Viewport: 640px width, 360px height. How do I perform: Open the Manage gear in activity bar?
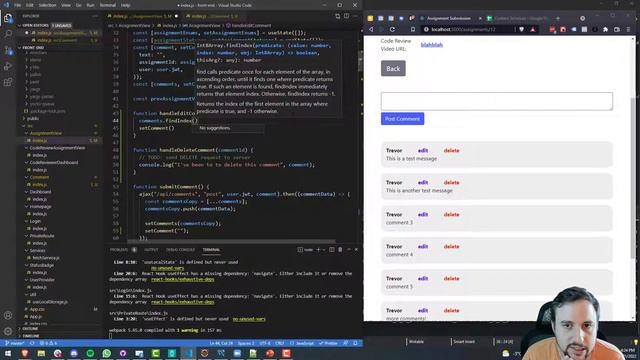click(x=8, y=331)
